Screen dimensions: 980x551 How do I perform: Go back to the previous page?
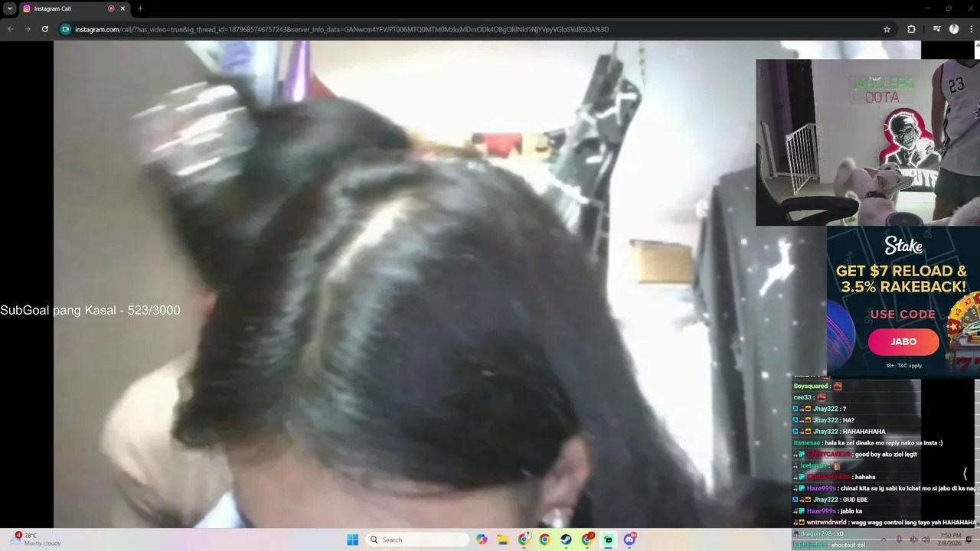(x=10, y=29)
